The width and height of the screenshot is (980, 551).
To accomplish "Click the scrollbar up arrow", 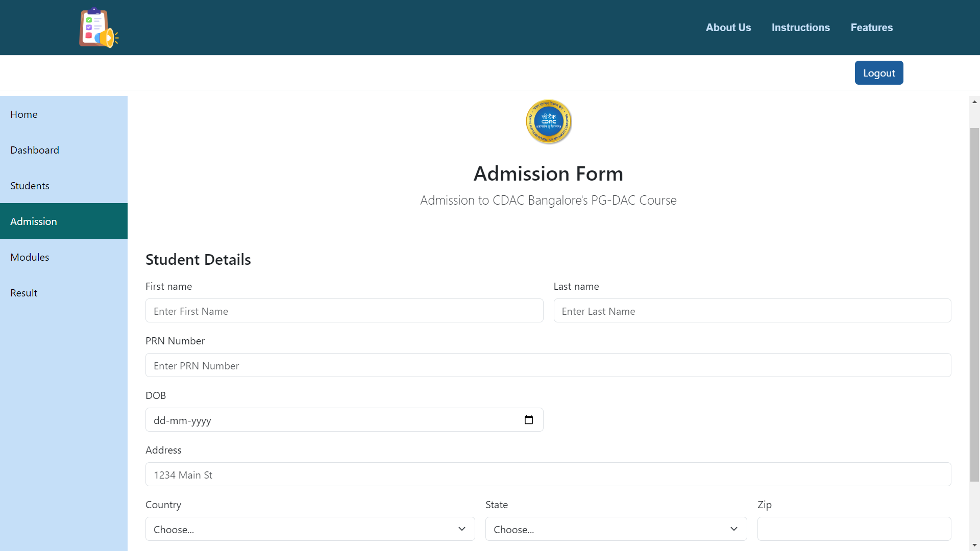I will 975,101.
